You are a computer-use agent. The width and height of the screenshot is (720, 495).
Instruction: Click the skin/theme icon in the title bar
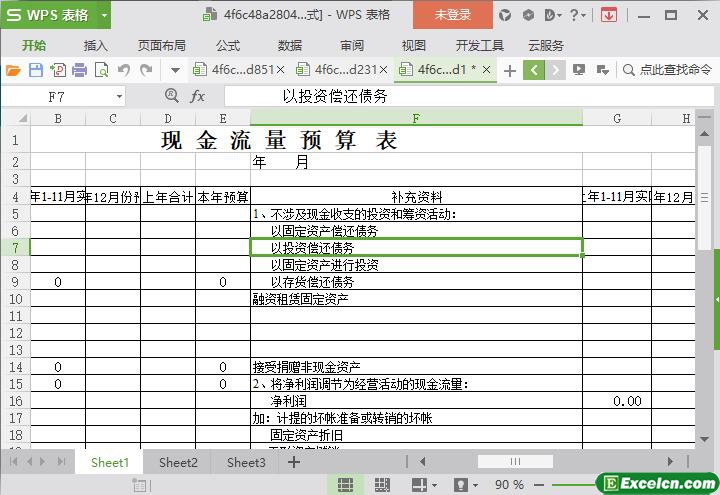505,15
